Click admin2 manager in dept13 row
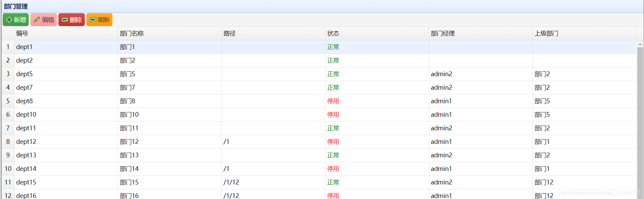The height and width of the screenshot is (199, 644). click(441, 155)
